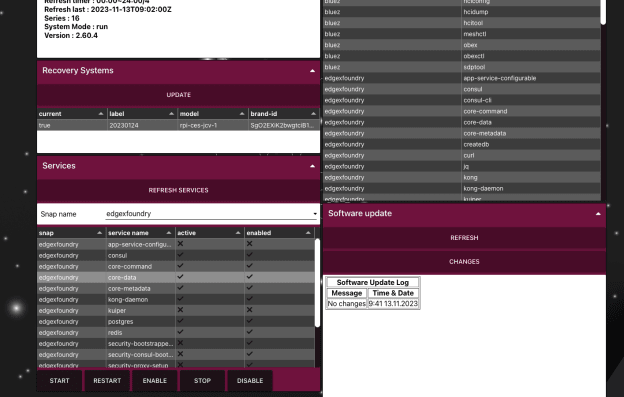Select the security-bootstrappe... service row
Image resolution: width=624 pixels, height=397 pixels.
tap(176, 343)
